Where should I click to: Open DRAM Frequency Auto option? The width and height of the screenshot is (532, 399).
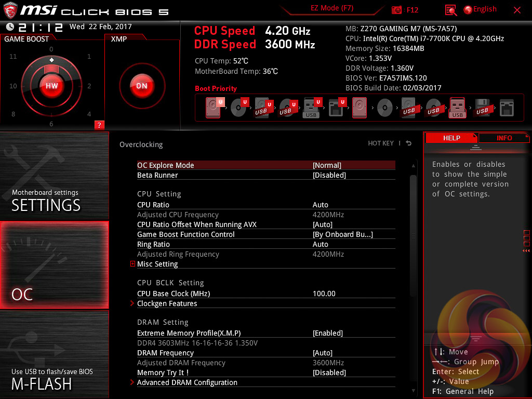tap(266, 353)
